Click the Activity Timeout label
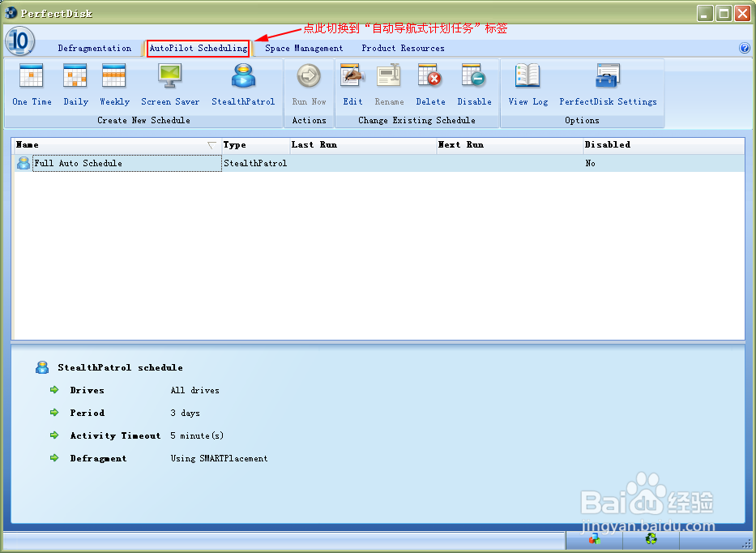 (x=115, y=435)
